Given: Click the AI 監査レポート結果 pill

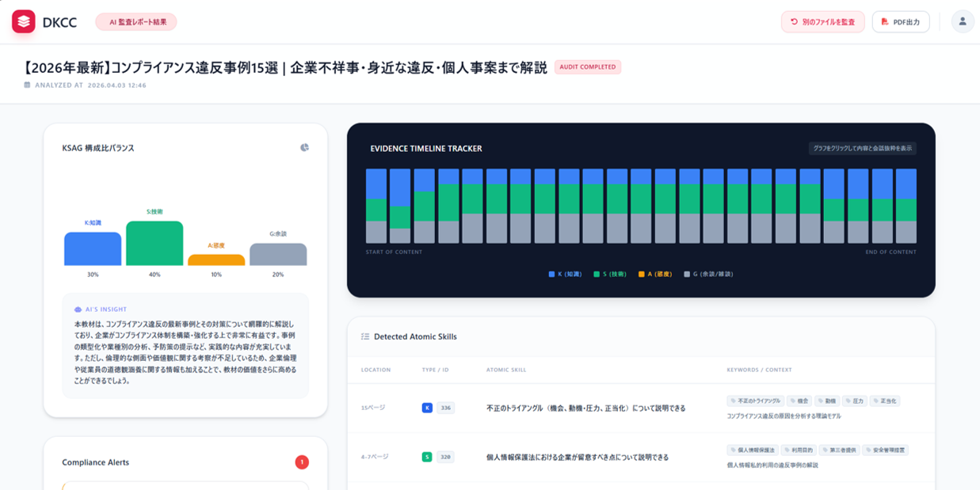Looking at the screenshot, I should [136, 22].
